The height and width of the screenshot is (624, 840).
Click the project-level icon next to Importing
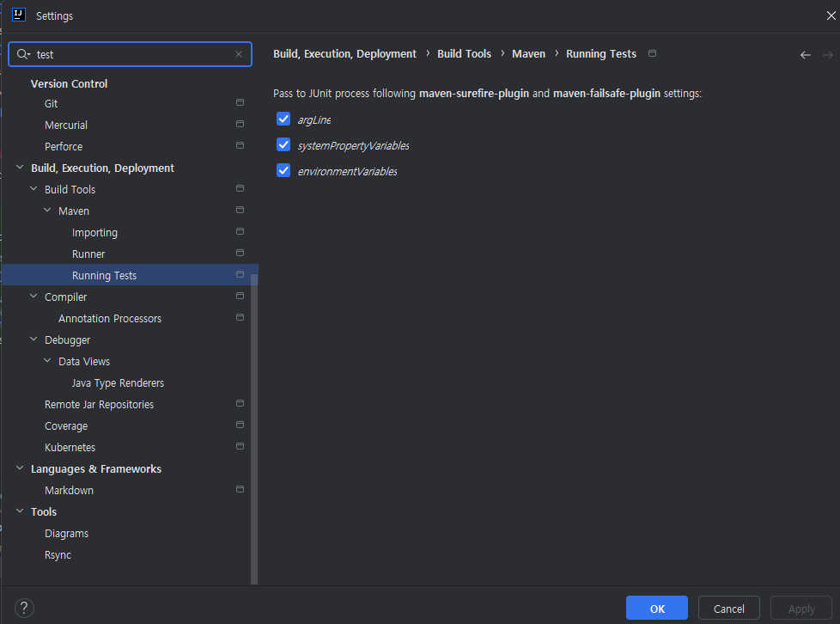tap(240, 231)
